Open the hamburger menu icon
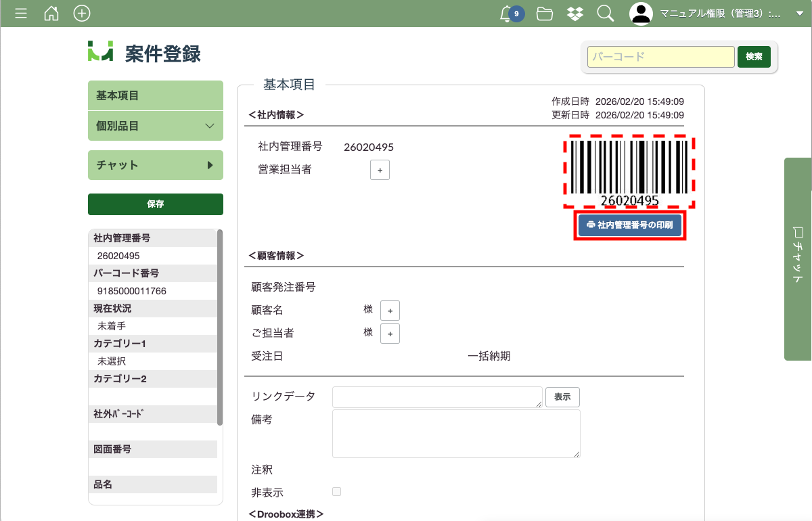 pyautogui.click(x=21, y=14)
